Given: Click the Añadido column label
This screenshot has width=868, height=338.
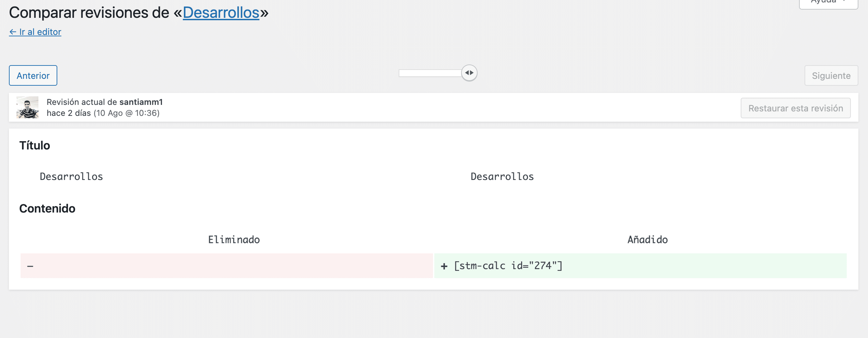Looking at the screenshot, I should pos(647,240).
